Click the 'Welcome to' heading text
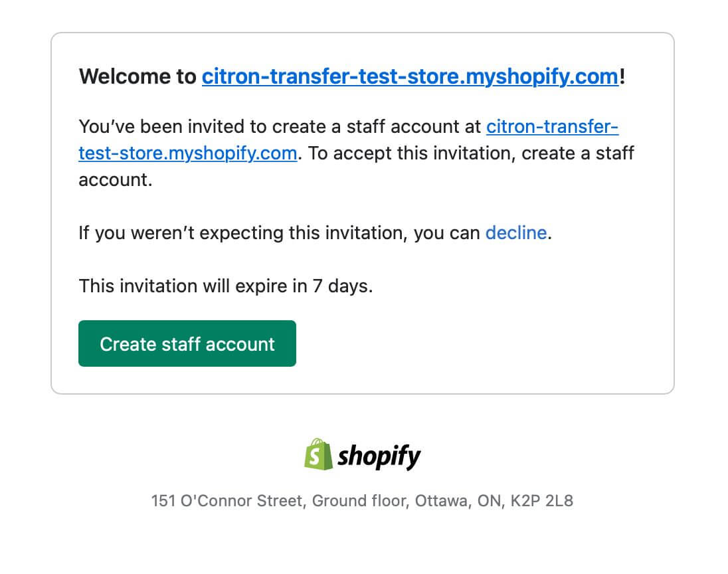This screenshot has height=574, width=728. (137, 76)
